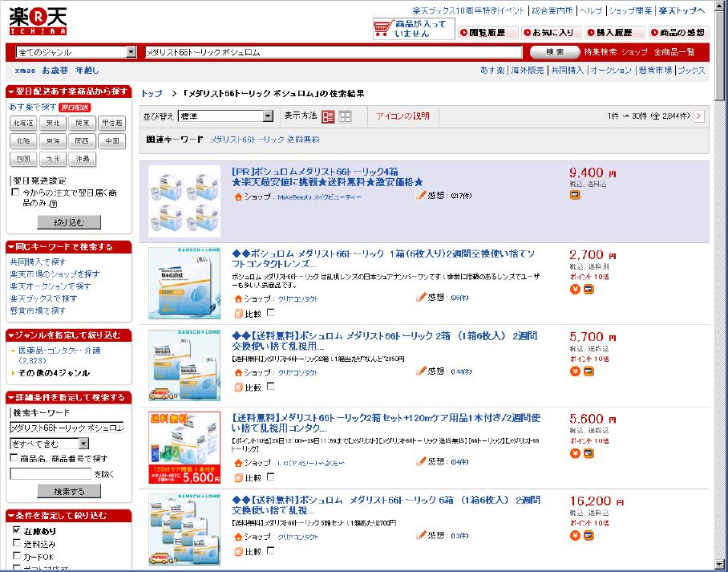Open オークション navigation link
Screen dimensions: 728x572
coord(611,71)
